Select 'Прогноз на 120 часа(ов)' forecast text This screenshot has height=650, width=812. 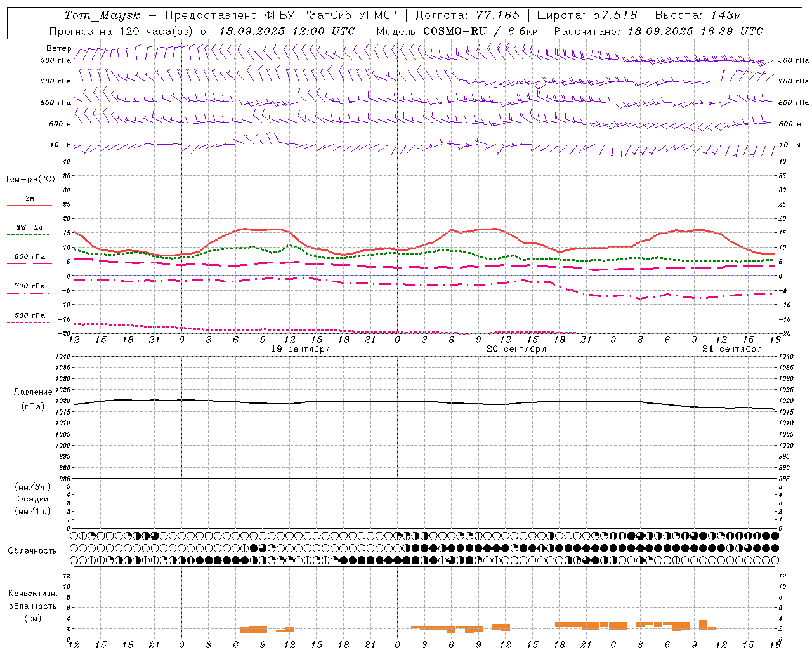tap(123, 31)
